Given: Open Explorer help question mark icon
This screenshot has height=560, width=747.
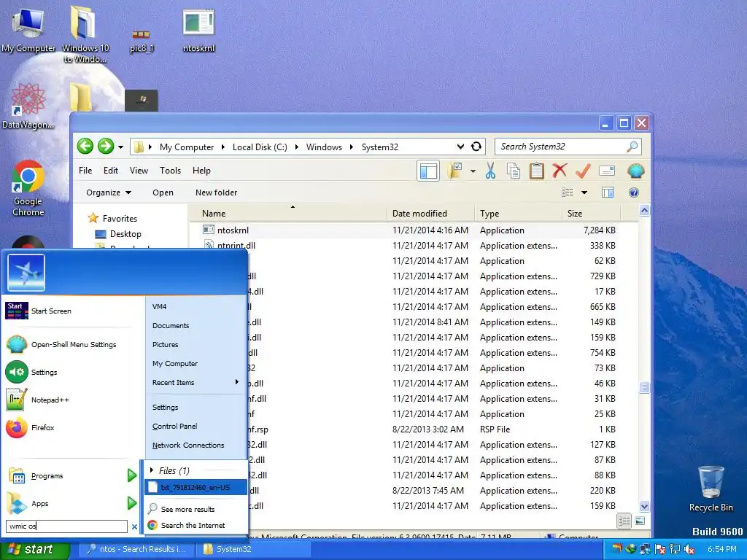Looking at the screenshot, I should pyautogui.click(x=634, y=192).
